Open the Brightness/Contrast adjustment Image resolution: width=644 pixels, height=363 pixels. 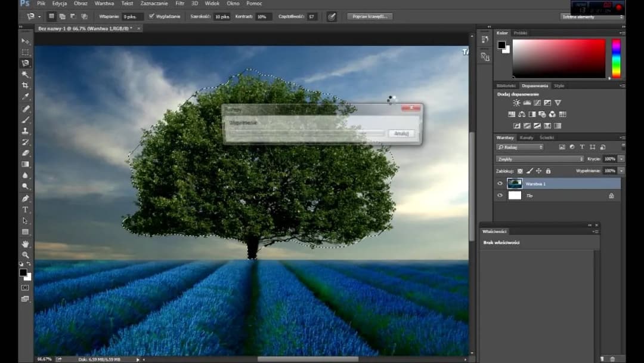coord(516,103)
